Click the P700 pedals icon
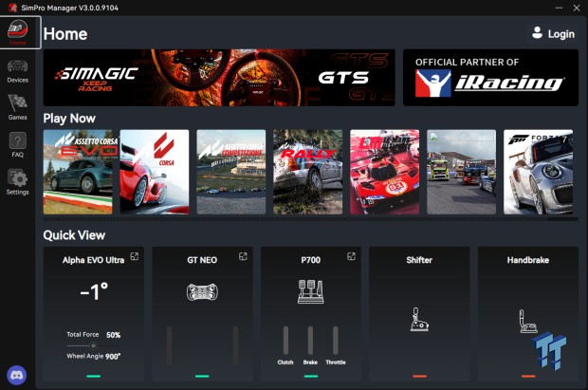The image size is (588, 390). (x=311, y=291)
